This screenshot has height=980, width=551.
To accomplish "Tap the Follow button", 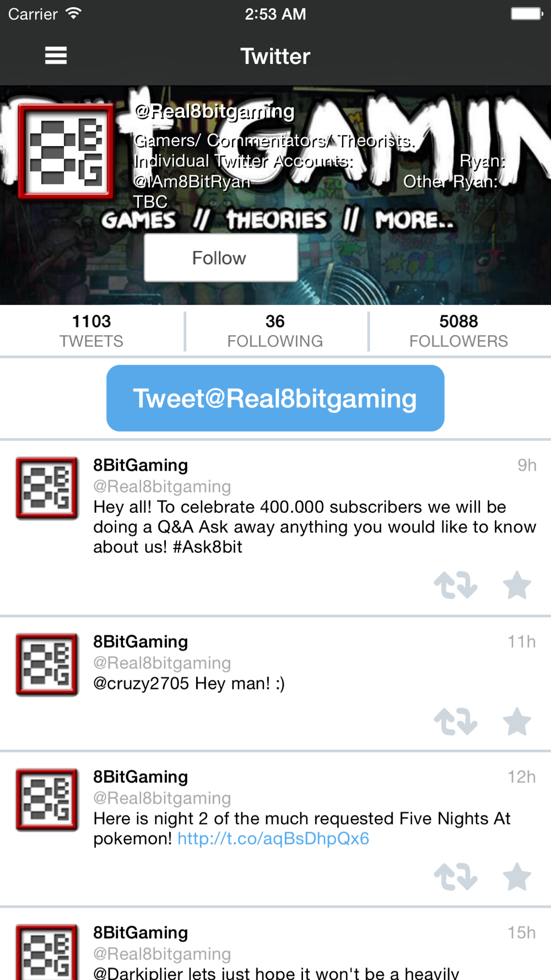I will pos(220,258).
